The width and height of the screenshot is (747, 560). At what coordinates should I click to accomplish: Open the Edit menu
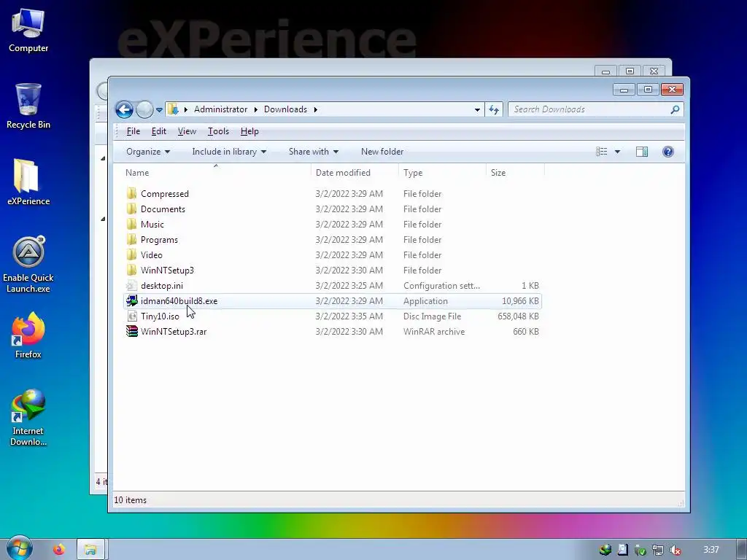[x=158, y=131]
